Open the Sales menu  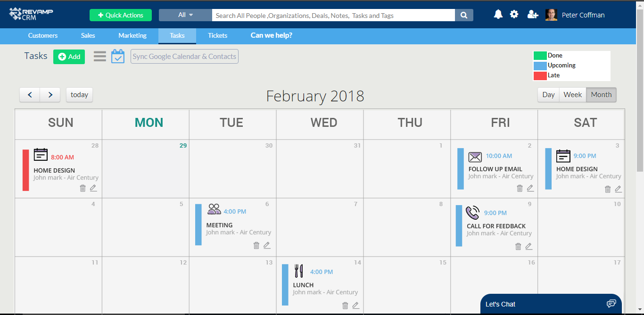88,35
